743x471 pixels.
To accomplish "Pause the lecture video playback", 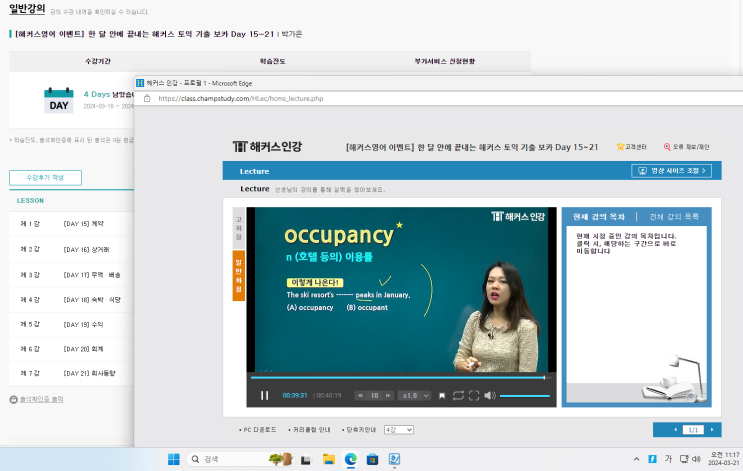I will point(264,395).
